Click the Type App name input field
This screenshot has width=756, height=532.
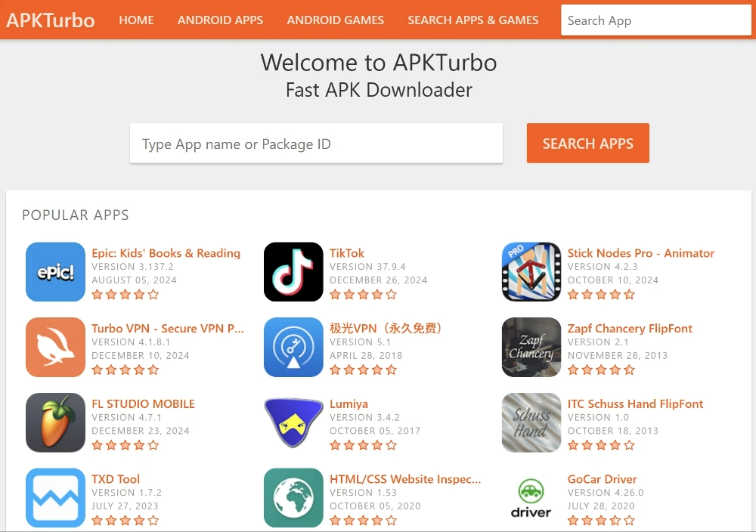[316, 143]
